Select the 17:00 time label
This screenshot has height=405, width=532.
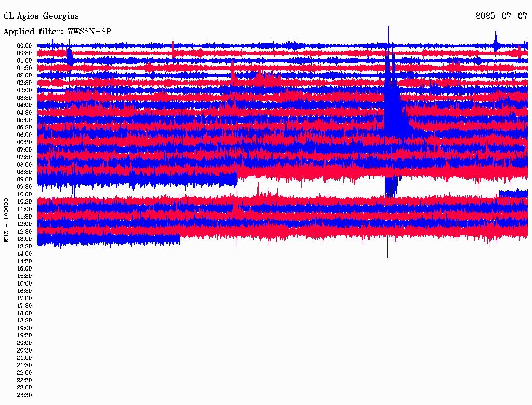point(24,299)
